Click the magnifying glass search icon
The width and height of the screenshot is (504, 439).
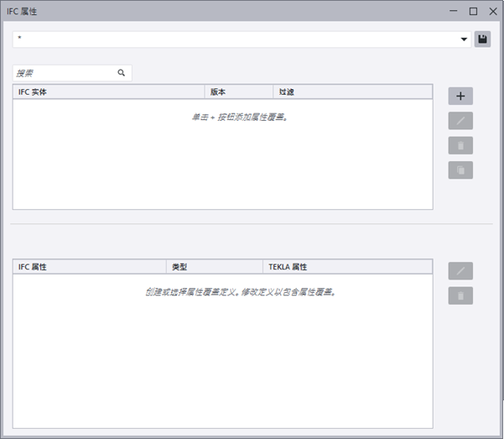[x=122, y=73]
